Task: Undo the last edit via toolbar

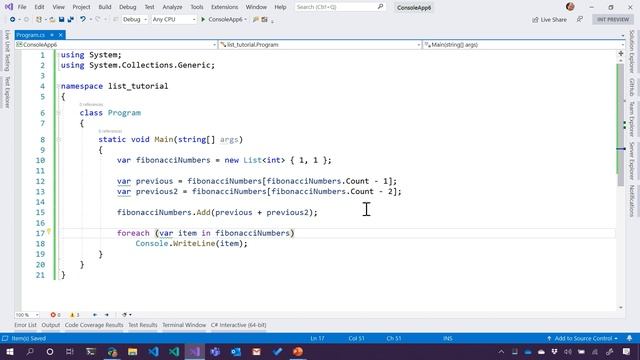Action: tap(83, 20)
